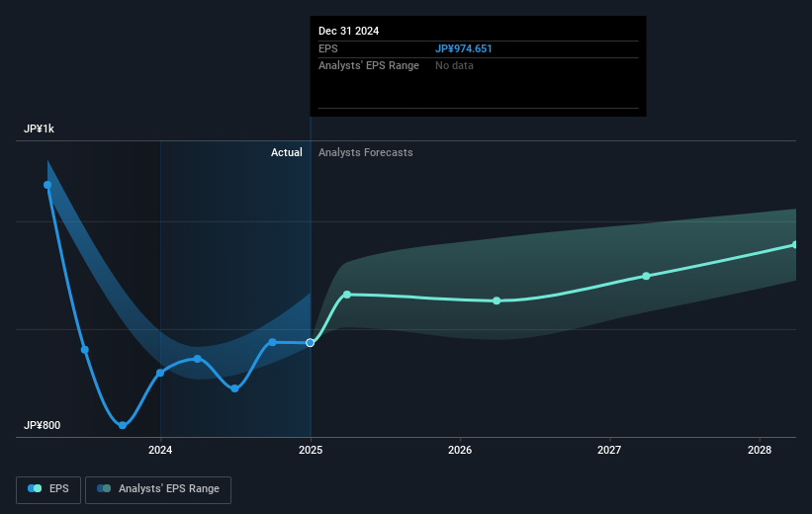This screenshot has width=812, height=514.
Task: Toggle the EPS legend button
Action: tap(48, 489)
